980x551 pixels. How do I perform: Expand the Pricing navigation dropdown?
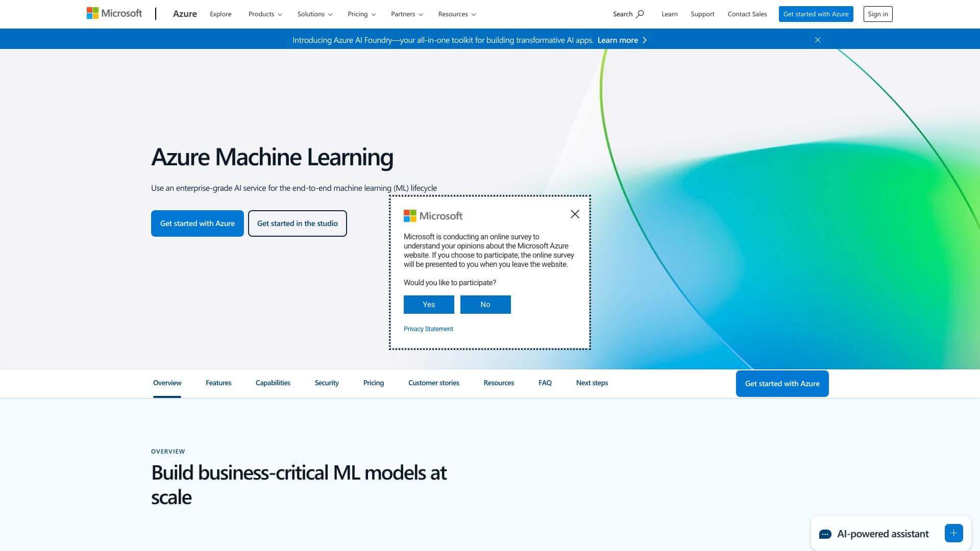361,14
